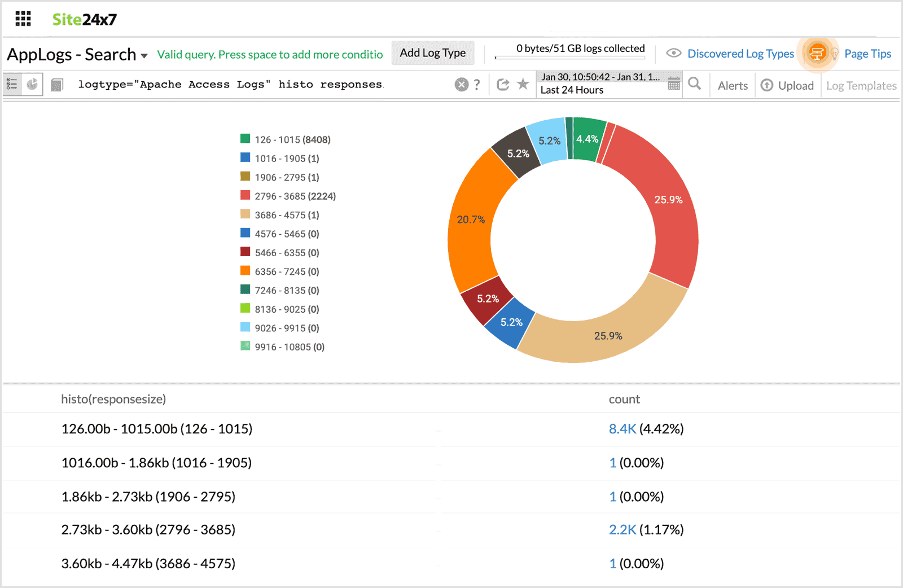
Task: Open the apps grid launcher
Action: [x=23, y=19]
